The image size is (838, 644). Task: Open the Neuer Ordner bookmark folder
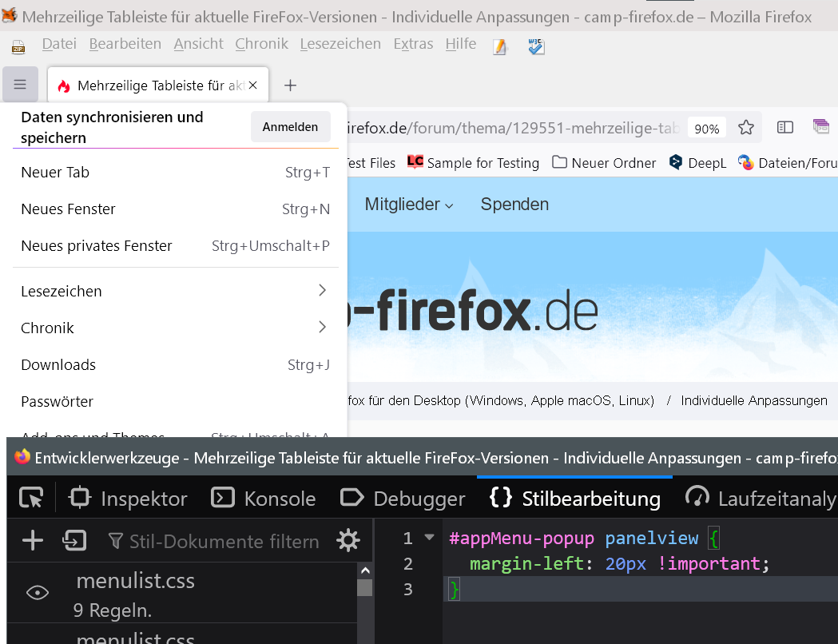pyautogui.click(x=604, y=162)
